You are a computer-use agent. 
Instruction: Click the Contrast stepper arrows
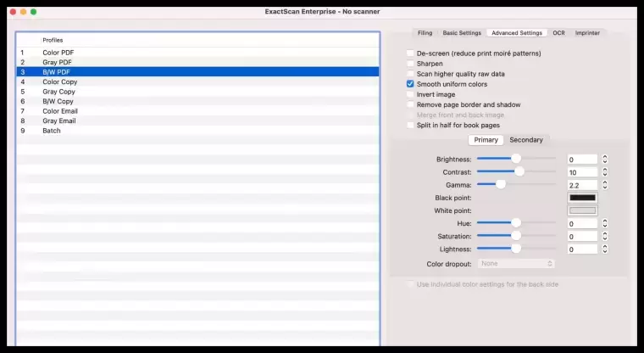coord(604,172)
